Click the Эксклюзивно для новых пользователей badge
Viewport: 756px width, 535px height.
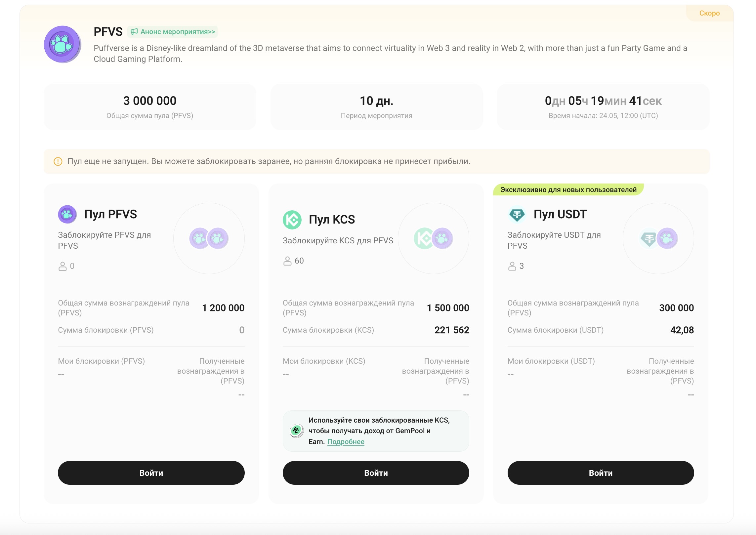[568, 190]
